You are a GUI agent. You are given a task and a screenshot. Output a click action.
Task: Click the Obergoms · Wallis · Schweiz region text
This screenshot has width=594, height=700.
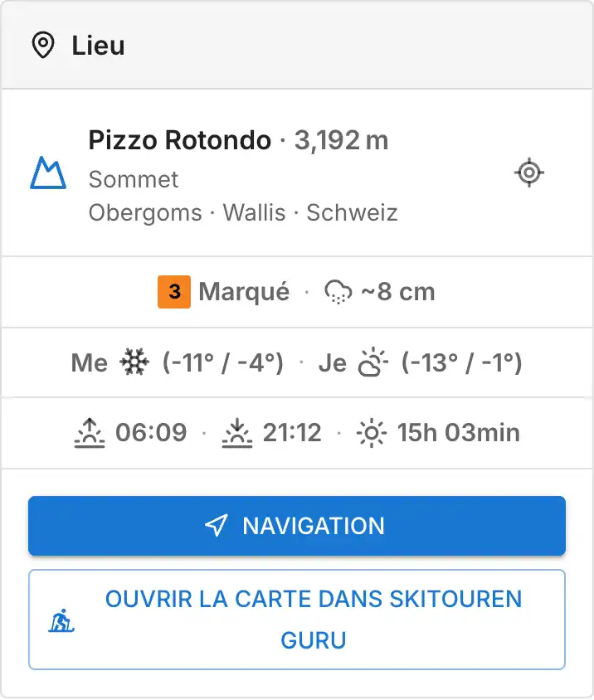pyautogui.click(x=243, y=212)
